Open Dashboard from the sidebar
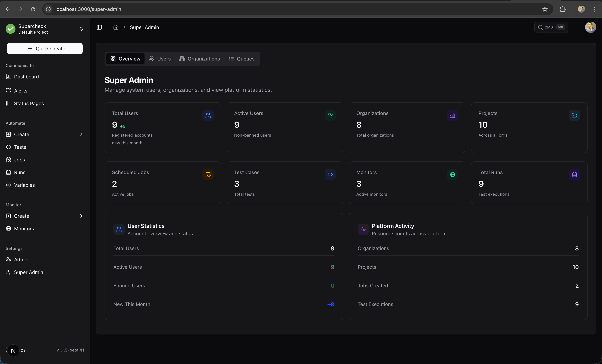 26,77
